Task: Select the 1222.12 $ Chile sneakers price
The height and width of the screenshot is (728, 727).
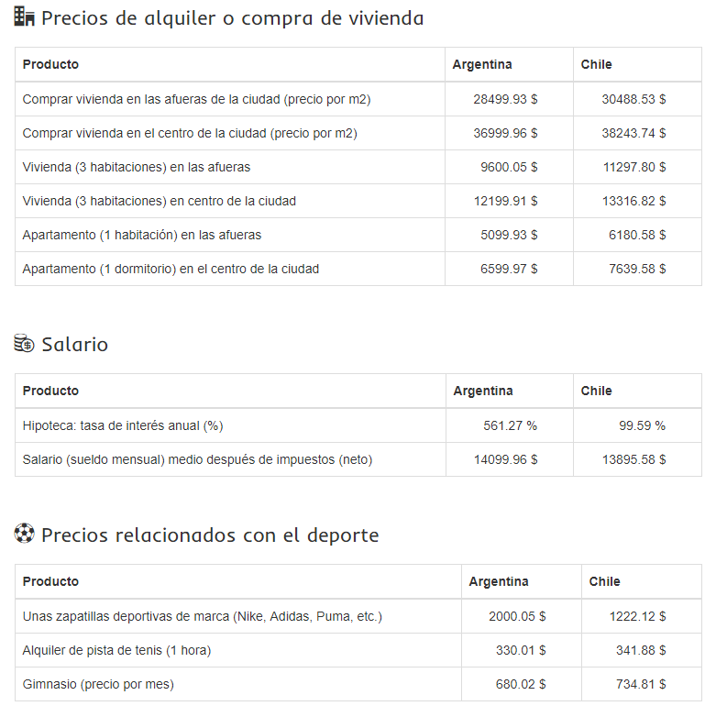Action: (x=637, y=616)
